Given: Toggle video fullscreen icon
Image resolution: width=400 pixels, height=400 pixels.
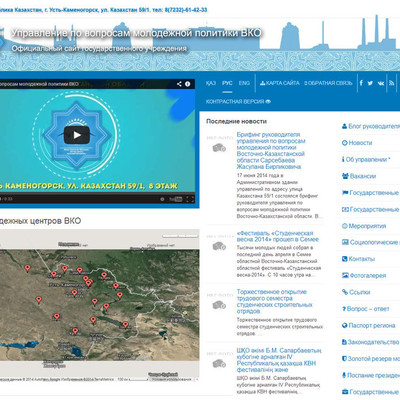Looking at the screenshot, I should pos(190,199).
